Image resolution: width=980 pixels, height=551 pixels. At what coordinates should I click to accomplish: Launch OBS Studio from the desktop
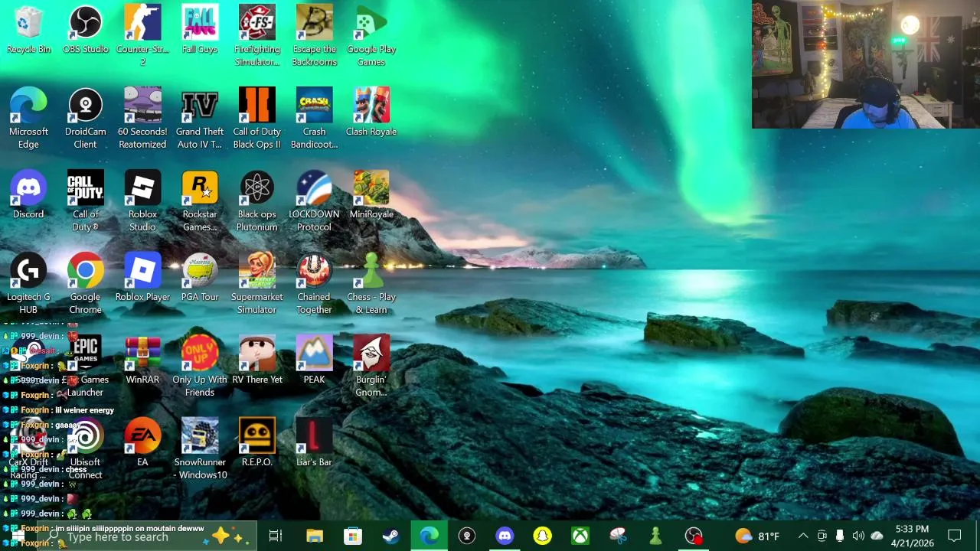coord(85,31)
